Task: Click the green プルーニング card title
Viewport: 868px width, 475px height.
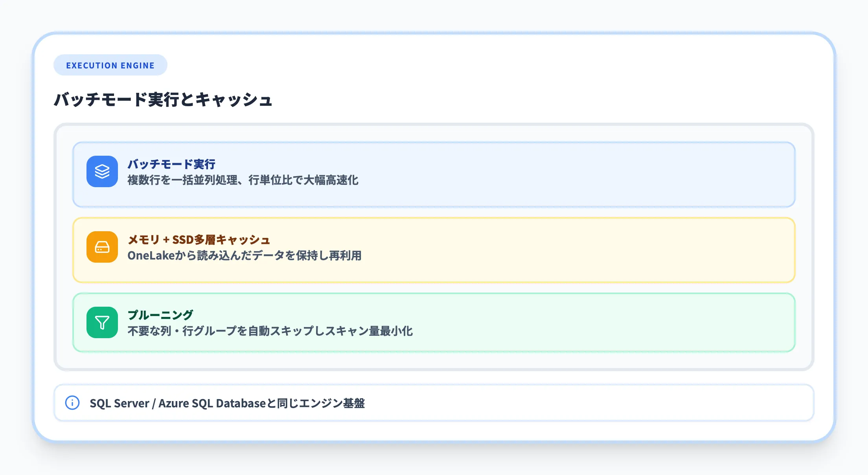Action: (160, 315)
